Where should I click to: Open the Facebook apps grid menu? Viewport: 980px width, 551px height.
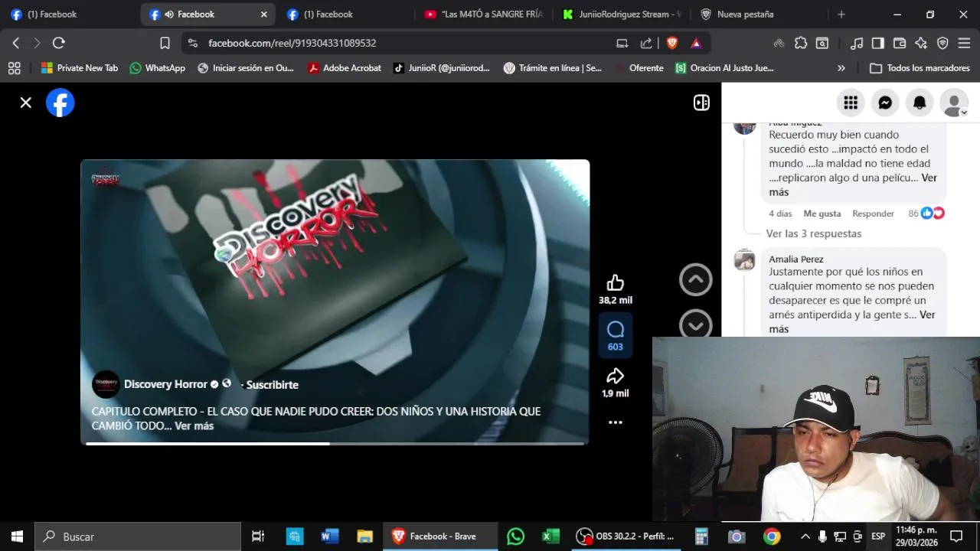pyautogui.click(x=851, y=103)
